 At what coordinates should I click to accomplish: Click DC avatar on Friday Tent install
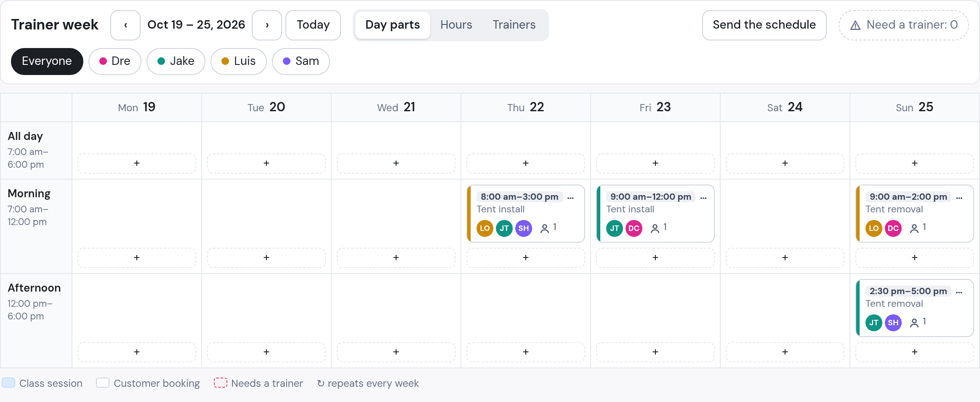click(x=634, y=228)
